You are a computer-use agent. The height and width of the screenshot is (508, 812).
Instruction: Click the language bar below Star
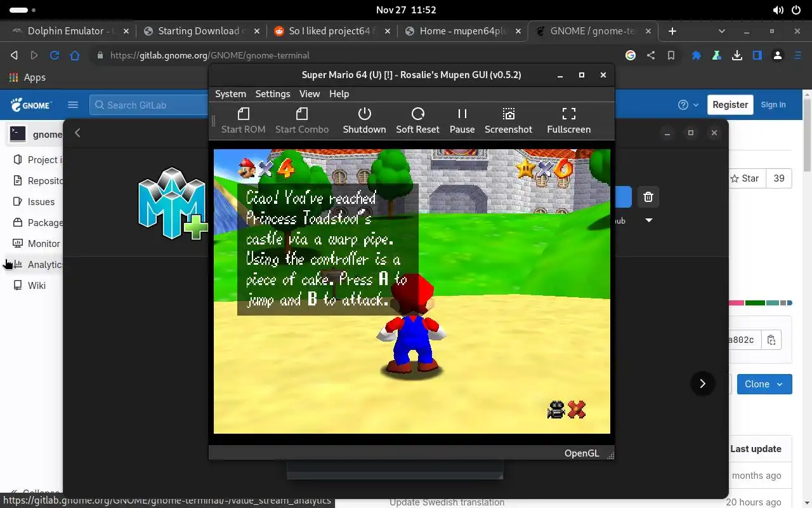coord(761,303)
